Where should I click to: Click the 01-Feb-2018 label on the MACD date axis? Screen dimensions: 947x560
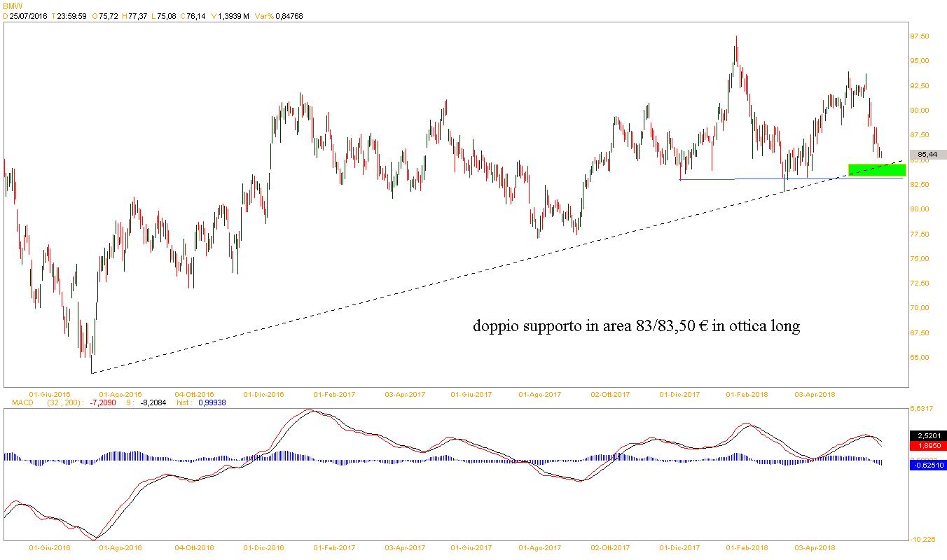(x=747, y=547)
